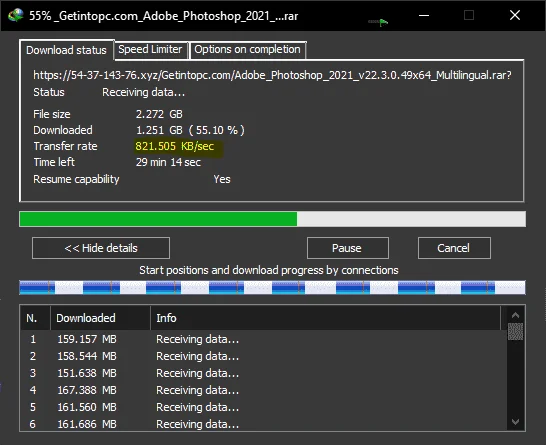Click the download URL text
The height and width of the screenshot is (445, 546).
pos(272,75)
